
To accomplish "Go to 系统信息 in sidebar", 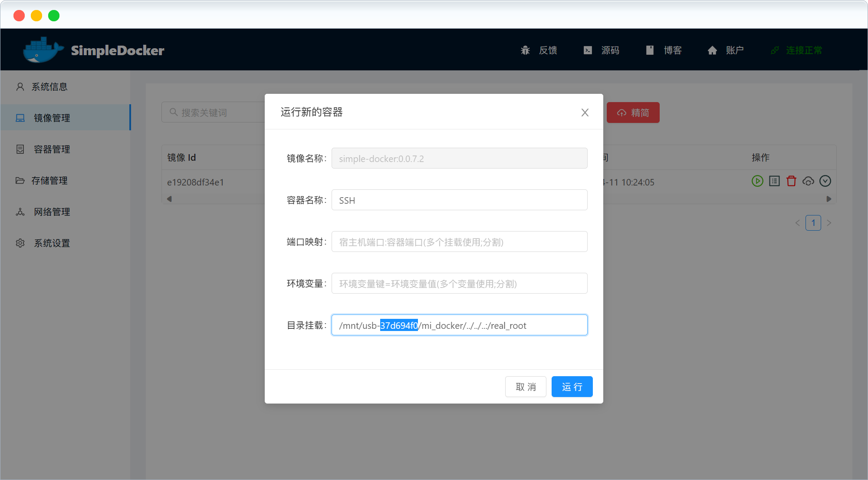I will coord(49,87).
